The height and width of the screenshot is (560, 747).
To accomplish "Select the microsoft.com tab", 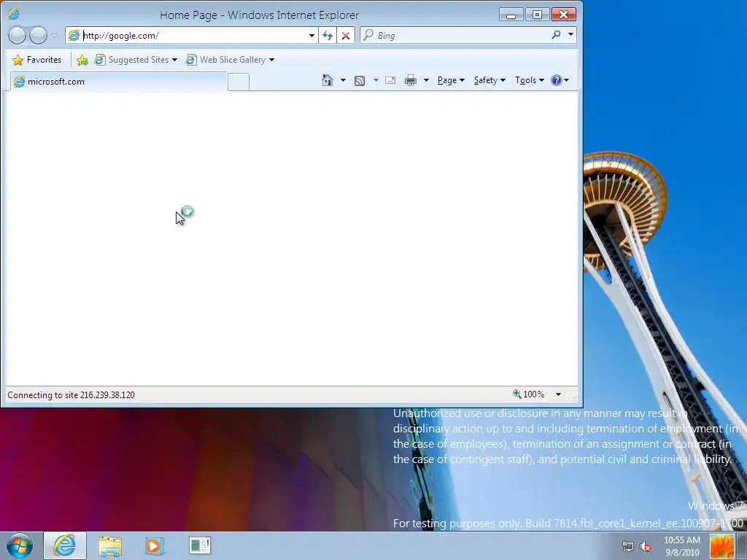I will [118, 82].
